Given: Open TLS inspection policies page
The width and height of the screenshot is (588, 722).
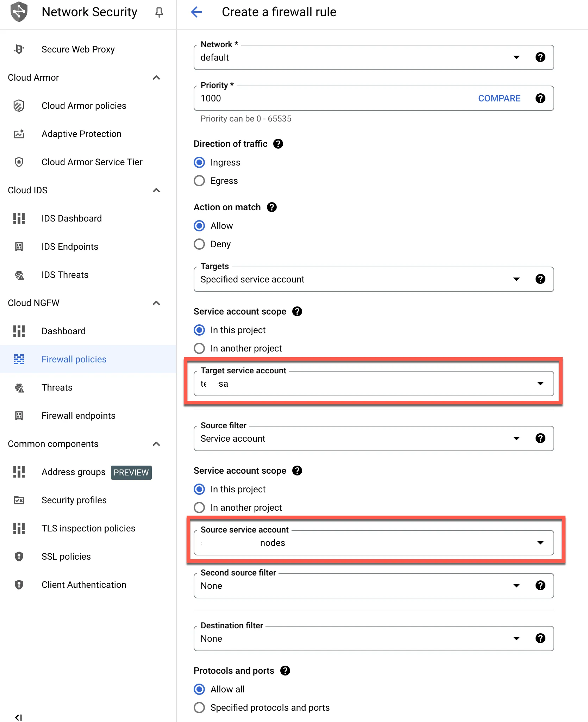Looking at the screenshot, I should pyautogui.click(x=88, y=528).
